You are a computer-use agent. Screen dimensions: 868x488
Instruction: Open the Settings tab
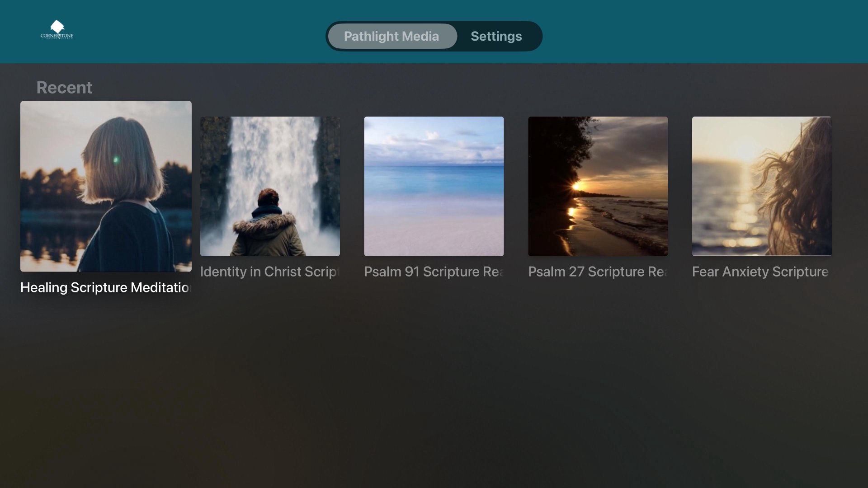(496, 36)
